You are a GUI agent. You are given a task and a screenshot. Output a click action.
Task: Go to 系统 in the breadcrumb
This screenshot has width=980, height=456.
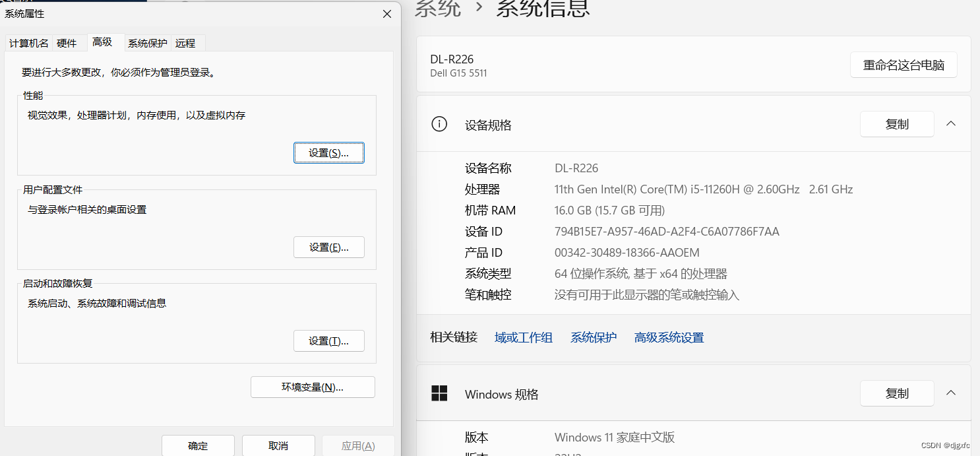pos(438,8)
